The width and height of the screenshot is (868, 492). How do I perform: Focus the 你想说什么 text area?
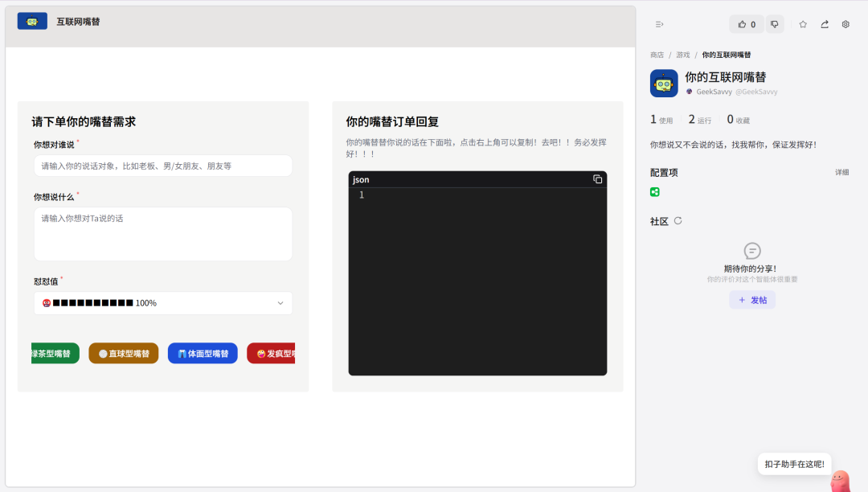pyautogui.click(x=163, y=234)
